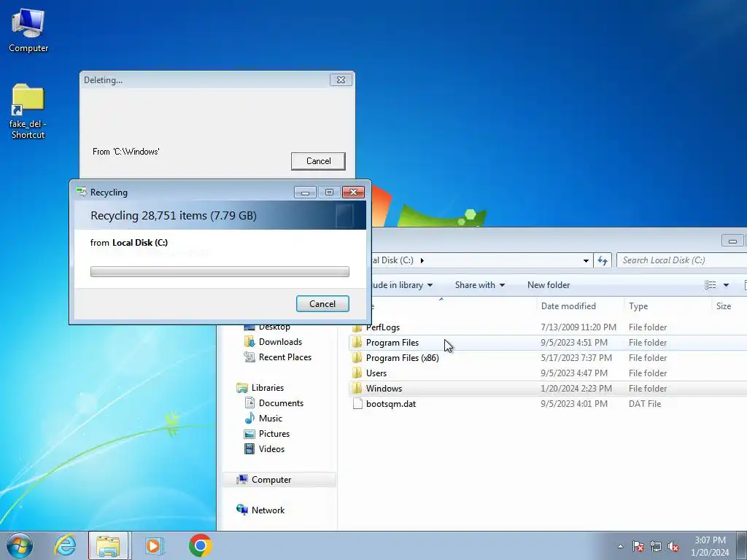Close the Deleting dialog window
Screen dimensions: 747x560
point(341,80)
